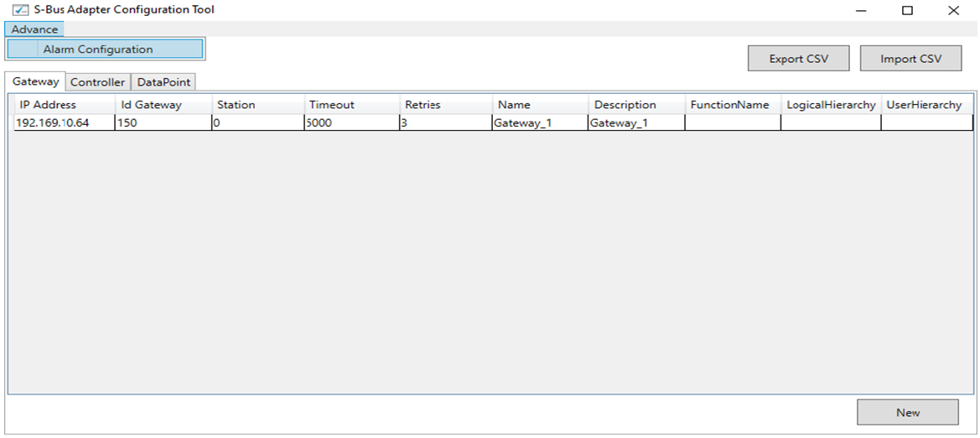980x438 pixels.
Task: Click the LogicalHierarchy column header
Action: point(830,105)
